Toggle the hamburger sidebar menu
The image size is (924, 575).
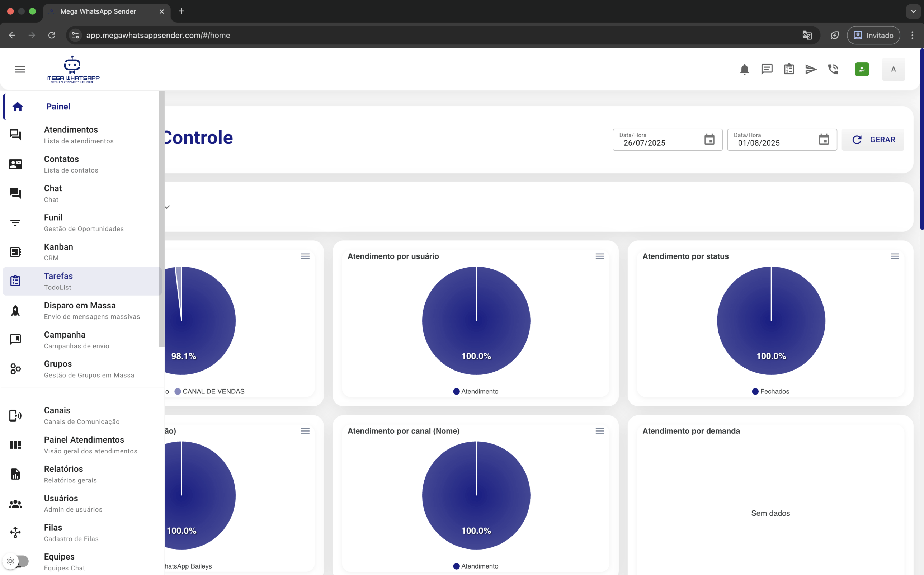pyautogui.click(x=20, y=69)
